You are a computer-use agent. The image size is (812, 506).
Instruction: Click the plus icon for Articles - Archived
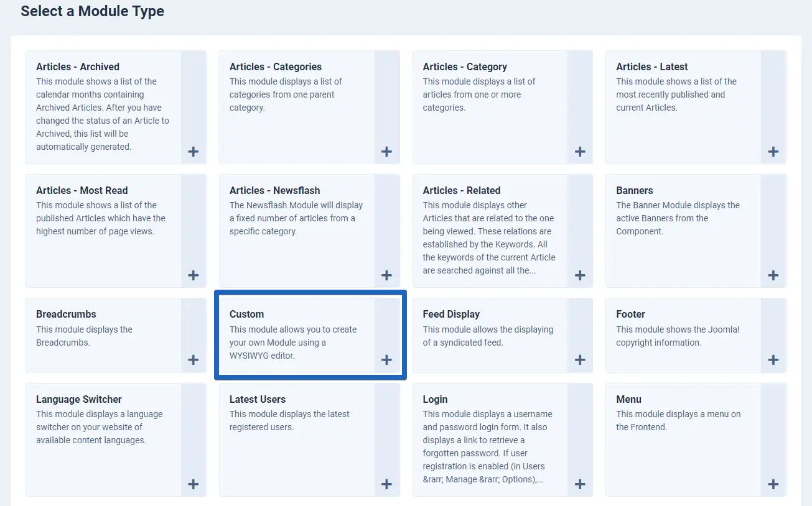pos(194,152)
